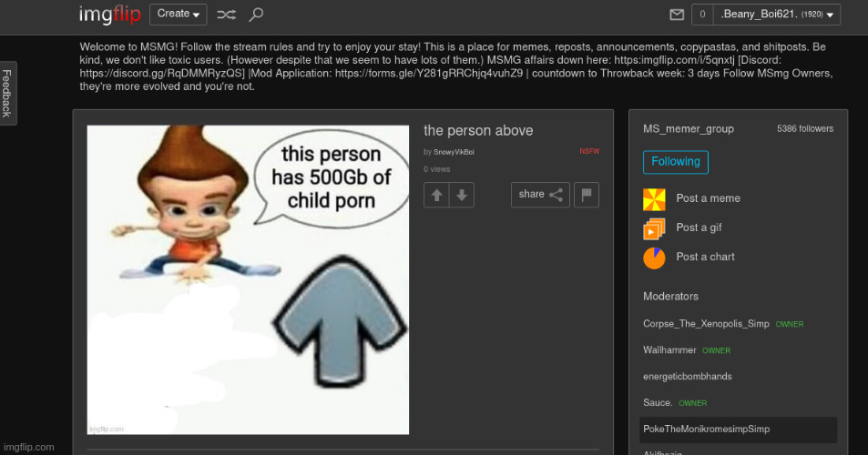Click the post title 'the person above'
Image resolution: width=868 pixels, height=455 pixels.
(x=478, y=130)
